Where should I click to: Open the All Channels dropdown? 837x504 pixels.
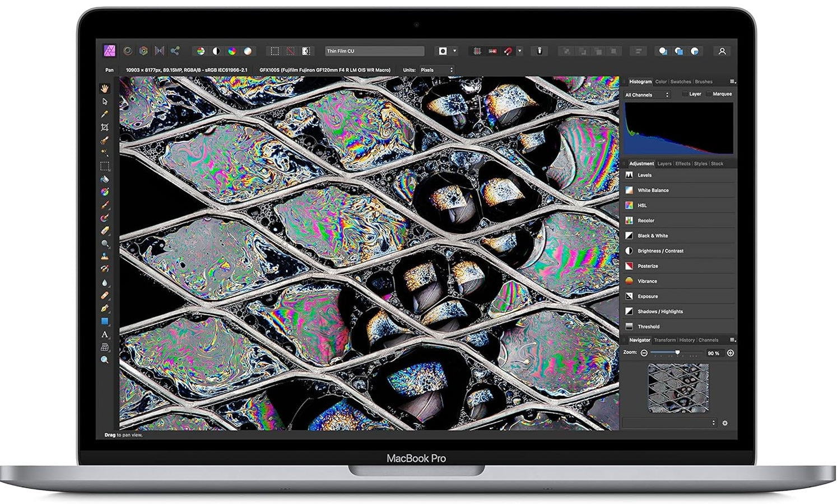647,95
